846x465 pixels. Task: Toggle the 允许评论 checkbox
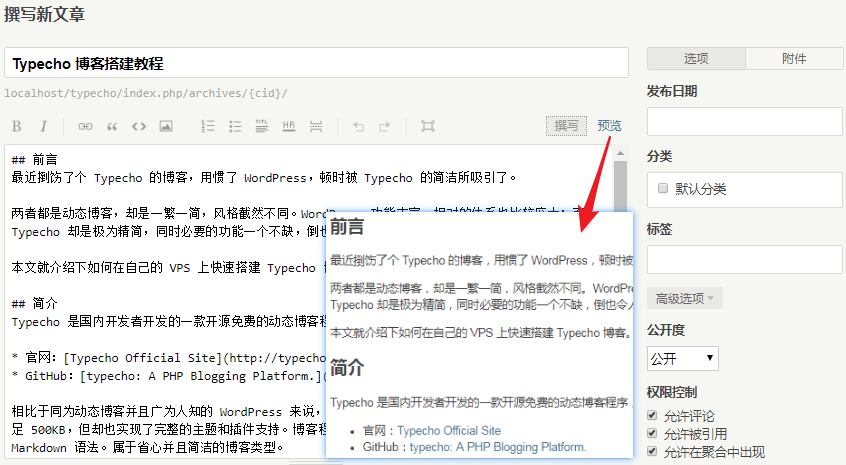(x=652, y=415)
